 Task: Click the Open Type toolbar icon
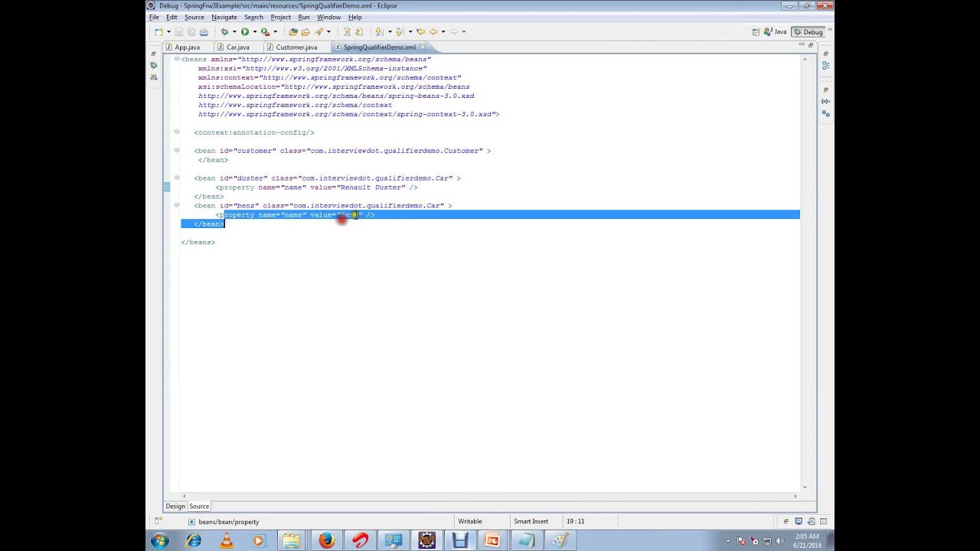coord(292,32)
